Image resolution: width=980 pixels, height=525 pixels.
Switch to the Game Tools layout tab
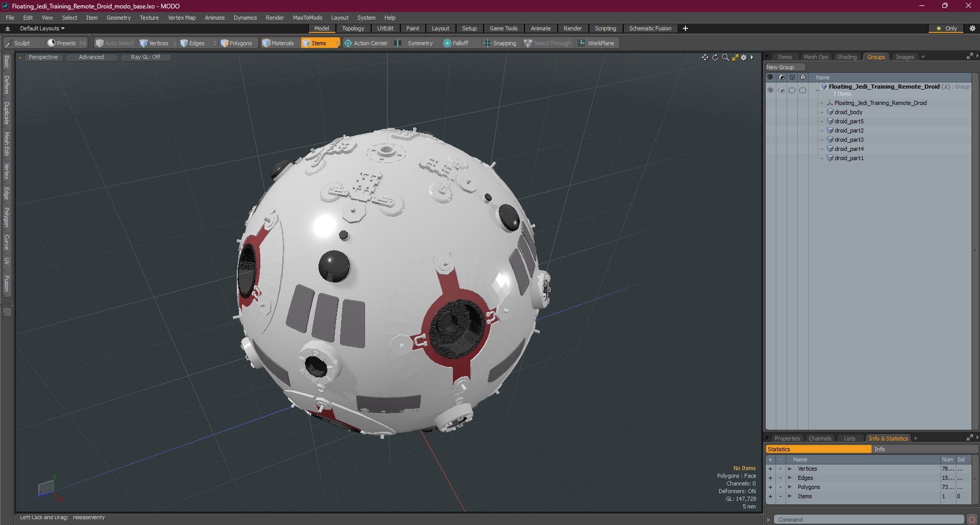503,29
